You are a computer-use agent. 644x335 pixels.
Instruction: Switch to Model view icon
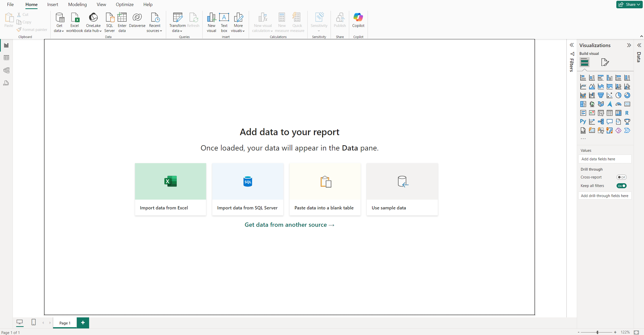pyautogui.click(x=6, y=70)
